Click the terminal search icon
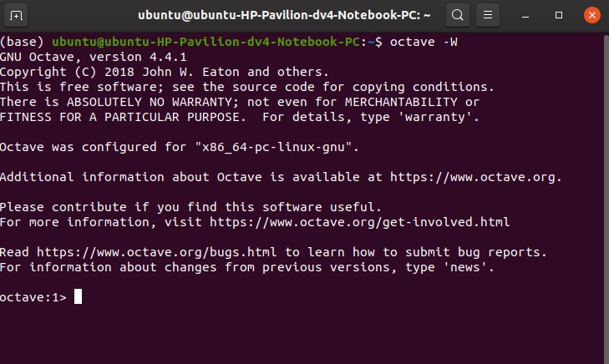Viewport: 609px width, 364px height. pyautogui.click(x=457, y=15)
